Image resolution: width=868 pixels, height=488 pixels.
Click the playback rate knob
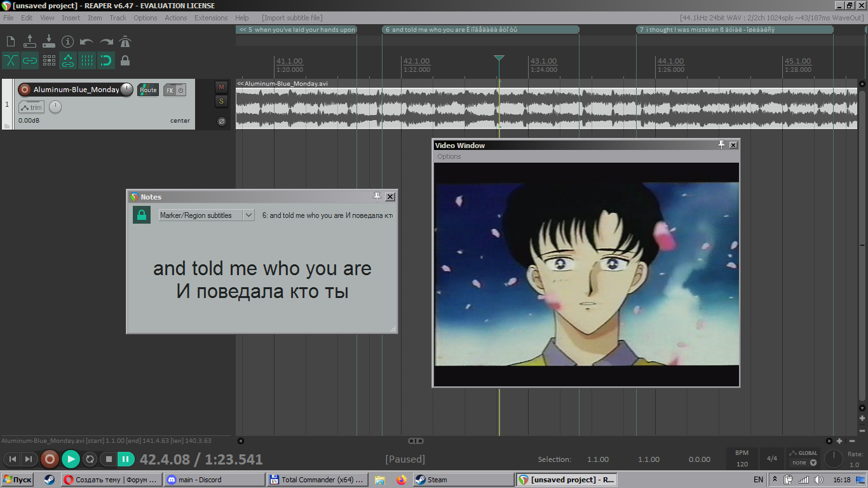(833, 458)
